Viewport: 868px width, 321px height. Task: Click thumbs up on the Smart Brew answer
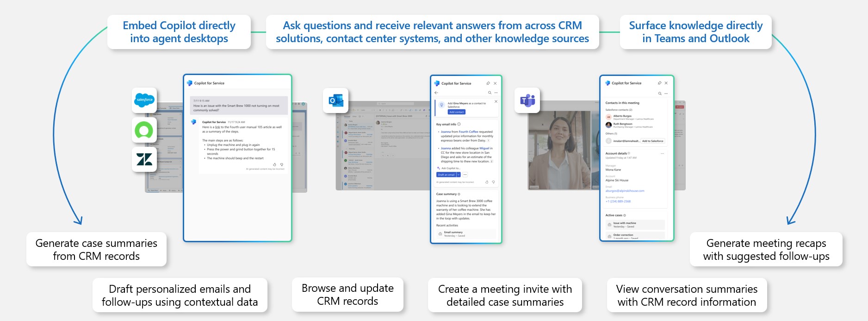coord(274,164)
